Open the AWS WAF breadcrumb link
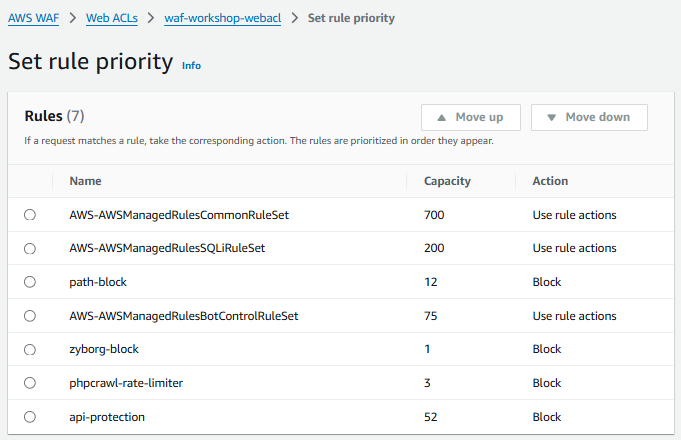 [34, 18]
